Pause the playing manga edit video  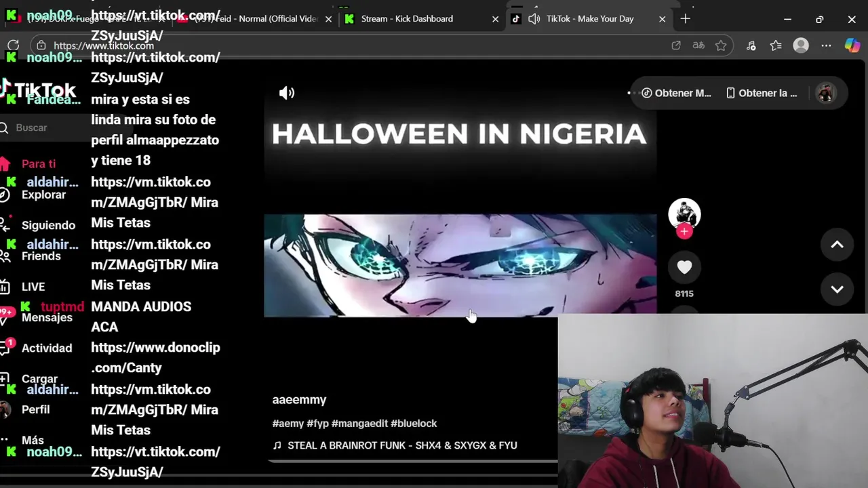[460, 266]
